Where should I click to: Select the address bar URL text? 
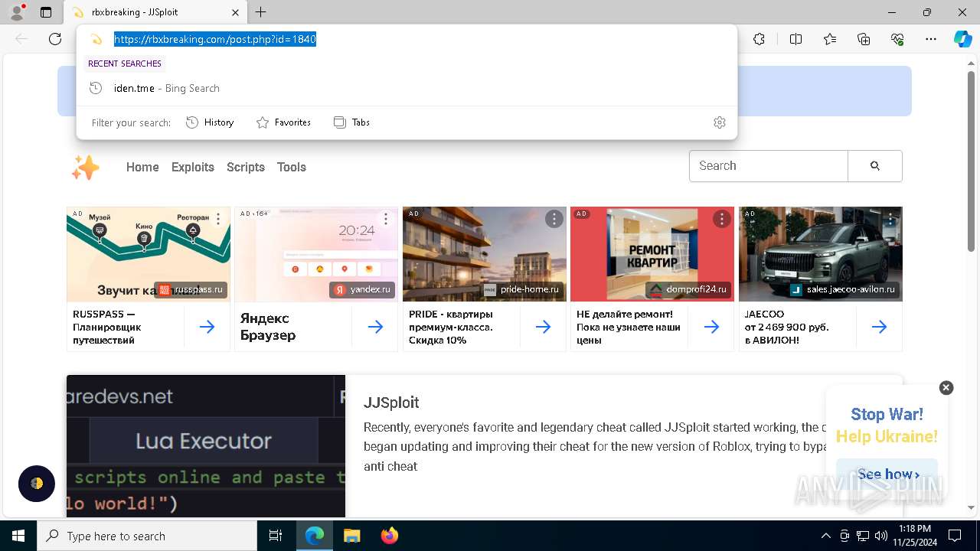[215, 39]
